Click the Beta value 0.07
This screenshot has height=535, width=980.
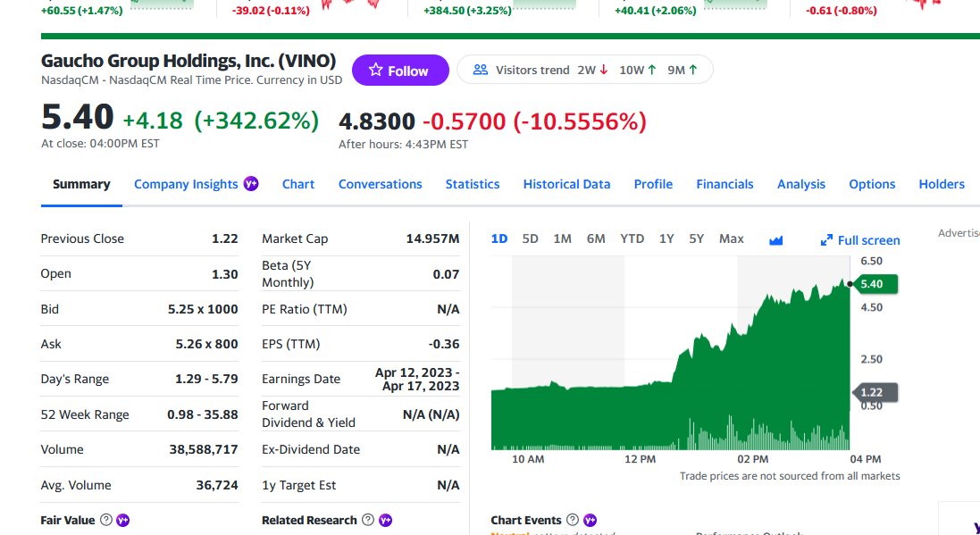pyautogui.click(x=447, y=274)
